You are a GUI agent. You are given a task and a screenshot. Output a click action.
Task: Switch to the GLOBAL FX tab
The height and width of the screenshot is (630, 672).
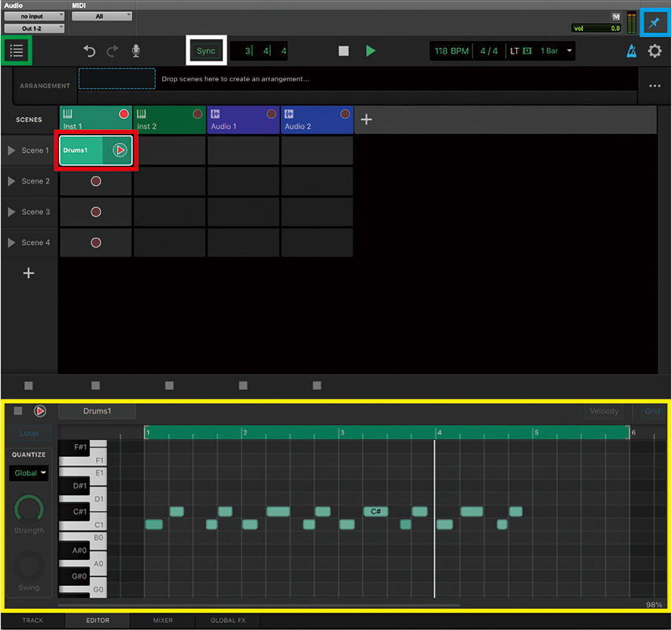click(228, 621)
